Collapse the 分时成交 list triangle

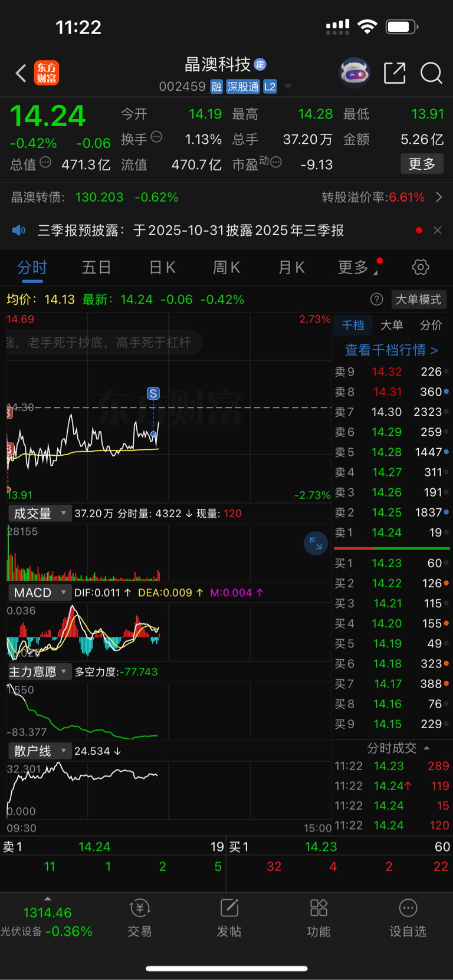[426, 748]
